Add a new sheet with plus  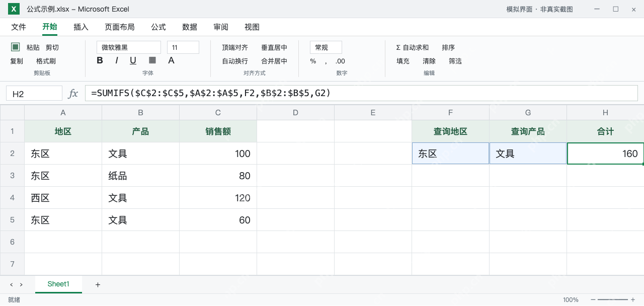point(98,285)
